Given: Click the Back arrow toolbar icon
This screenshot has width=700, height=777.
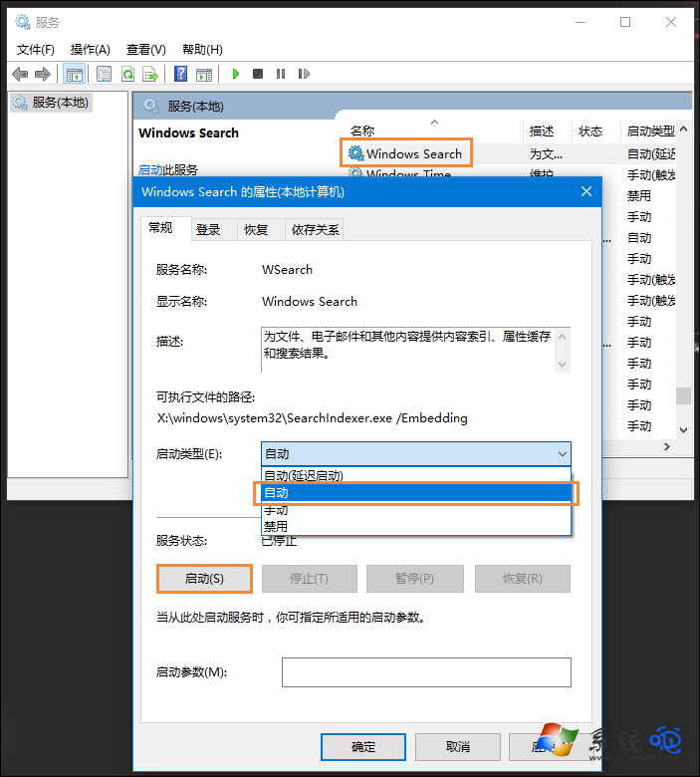Looking at the screenshot, I should (20, 74).
